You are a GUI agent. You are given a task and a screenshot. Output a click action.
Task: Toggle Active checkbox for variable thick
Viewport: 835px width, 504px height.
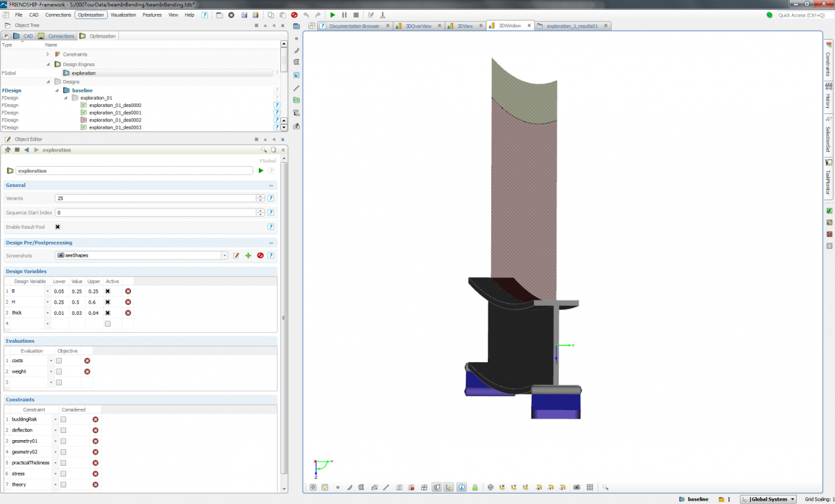(108, 313)
